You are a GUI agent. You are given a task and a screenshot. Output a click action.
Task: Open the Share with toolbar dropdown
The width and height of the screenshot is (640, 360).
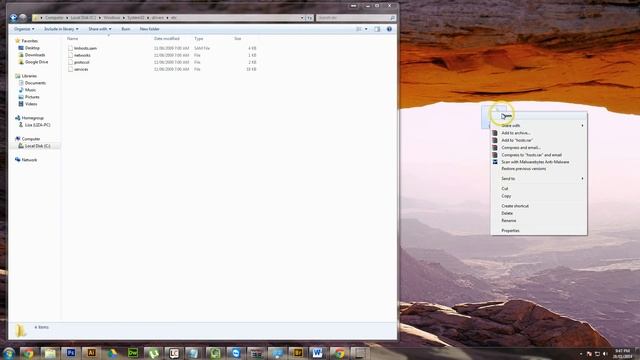(x=100, y=29)
